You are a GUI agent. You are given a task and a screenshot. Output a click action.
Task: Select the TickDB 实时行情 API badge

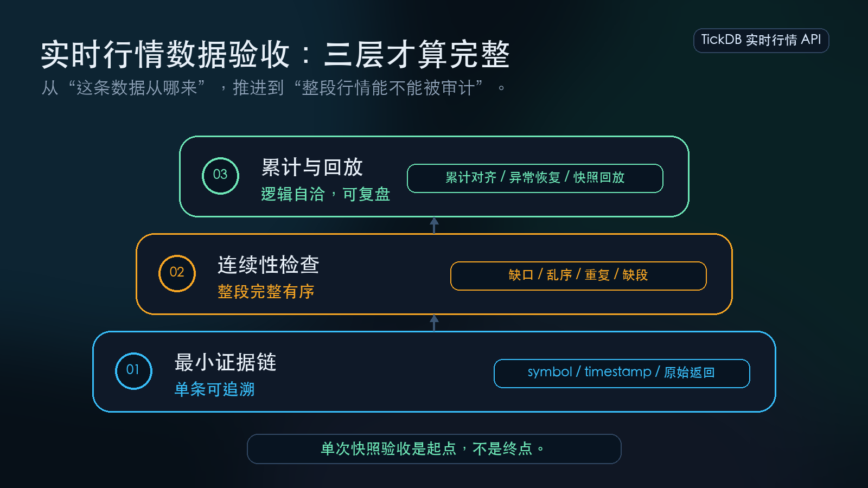pyautogui.click(x=761, y=41)
